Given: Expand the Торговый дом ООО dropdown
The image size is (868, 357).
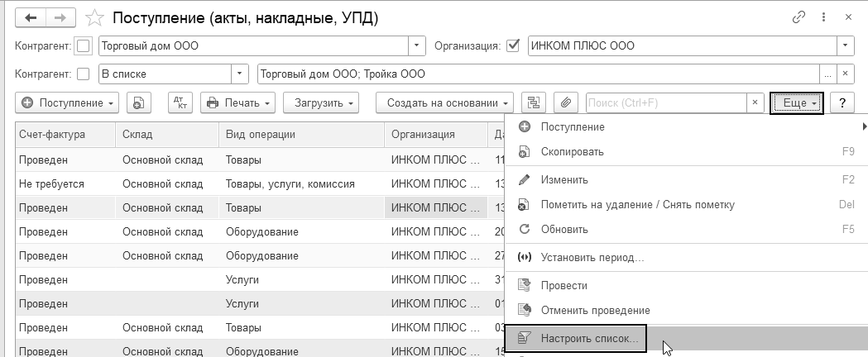Looking at the screenshot, I should coord(418,46).
